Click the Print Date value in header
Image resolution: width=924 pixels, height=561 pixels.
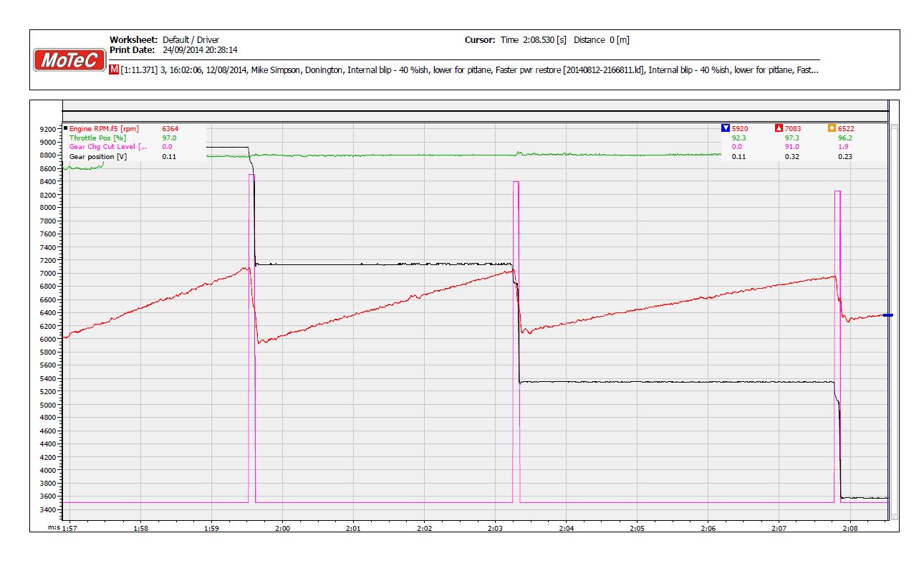(200, 50)
